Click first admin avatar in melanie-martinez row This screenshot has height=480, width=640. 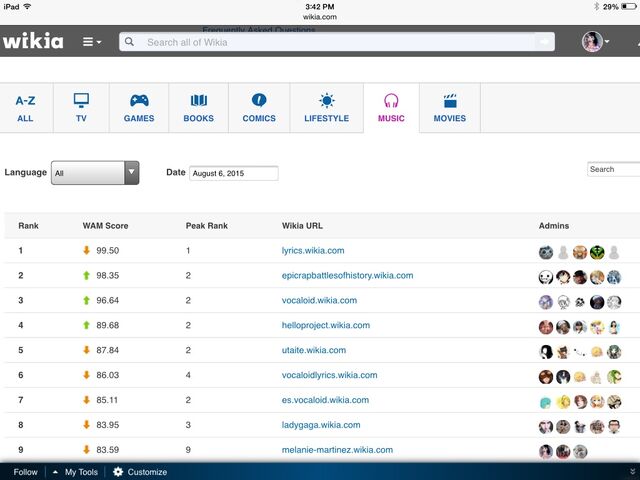pos(546,452)
